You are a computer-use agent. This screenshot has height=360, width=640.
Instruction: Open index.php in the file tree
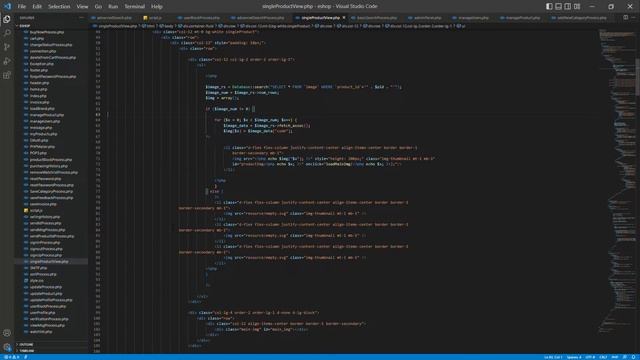(38, 96)
